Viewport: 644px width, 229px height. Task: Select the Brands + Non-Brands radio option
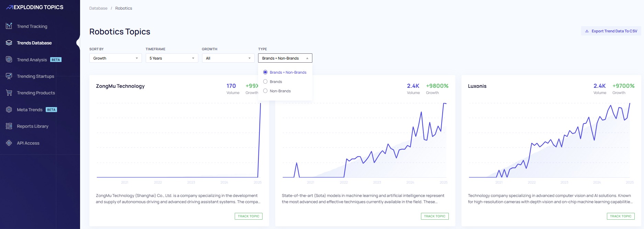tap(265, 72)
